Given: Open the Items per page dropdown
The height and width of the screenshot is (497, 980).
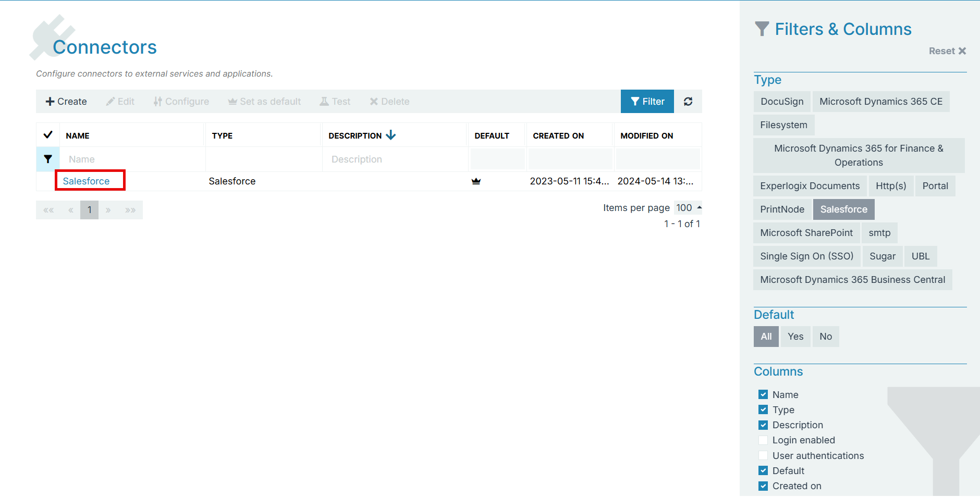Looking at the screenshot, I should [688, 208].
